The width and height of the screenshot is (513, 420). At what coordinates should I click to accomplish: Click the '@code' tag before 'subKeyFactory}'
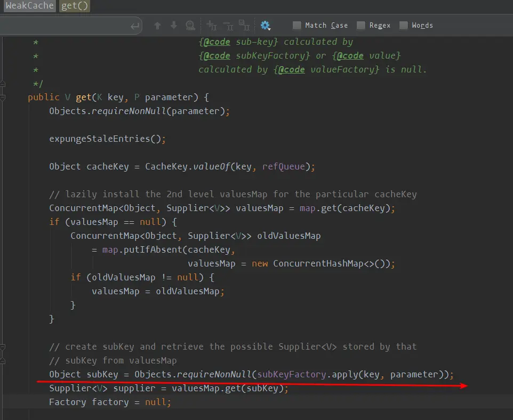[217, 55]
